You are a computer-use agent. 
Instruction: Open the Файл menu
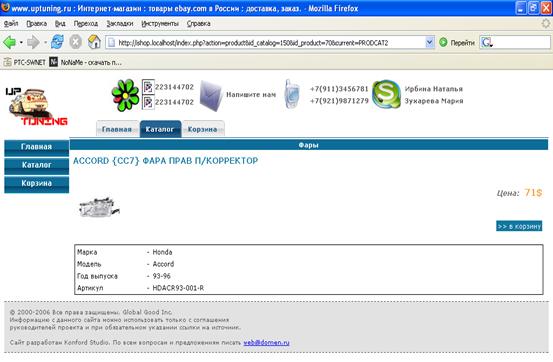pos(11,24)
